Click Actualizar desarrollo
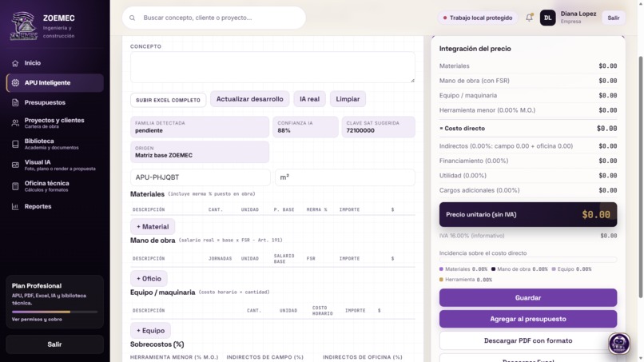The width and height of the screenshot is (644, 362). 250,99
